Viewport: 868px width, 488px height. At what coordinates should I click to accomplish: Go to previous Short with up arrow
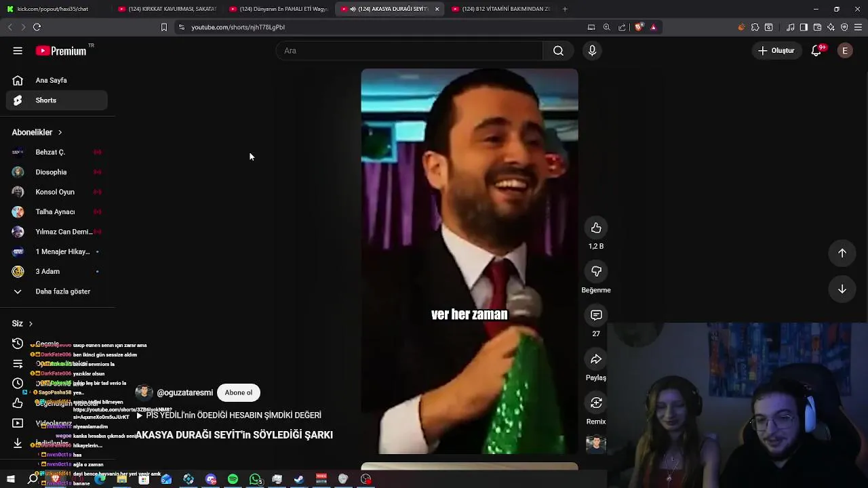(842, 253)
